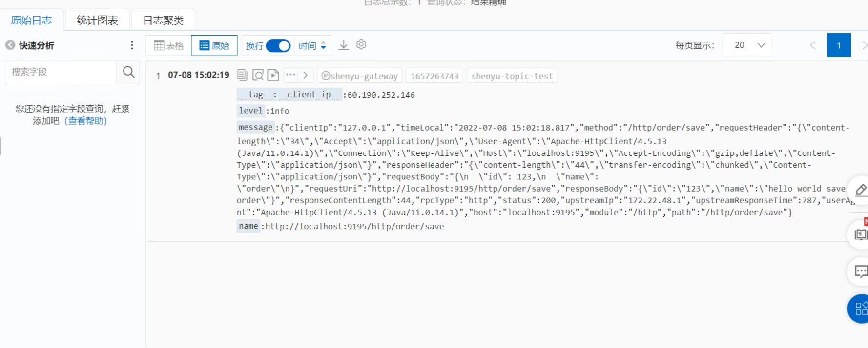Select 原始 raw view mode
Screen dimensions: 868x348
coord(214,46)
